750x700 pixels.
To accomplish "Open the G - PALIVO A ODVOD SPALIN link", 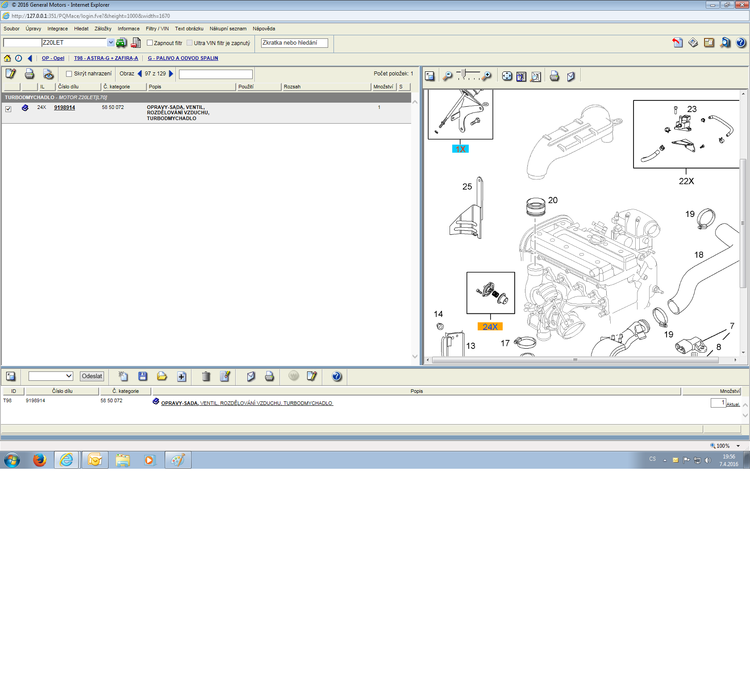I will [x=183, y=58].
